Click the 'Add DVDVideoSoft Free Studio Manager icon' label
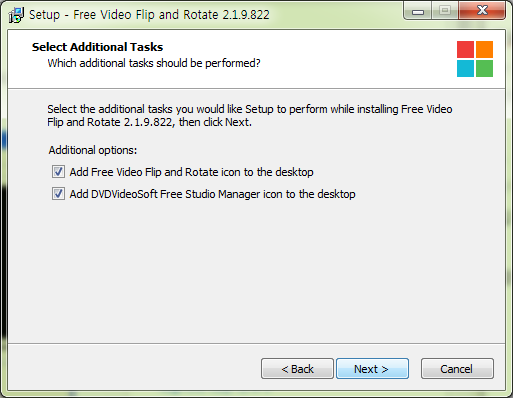 click(x=212, y=194)
